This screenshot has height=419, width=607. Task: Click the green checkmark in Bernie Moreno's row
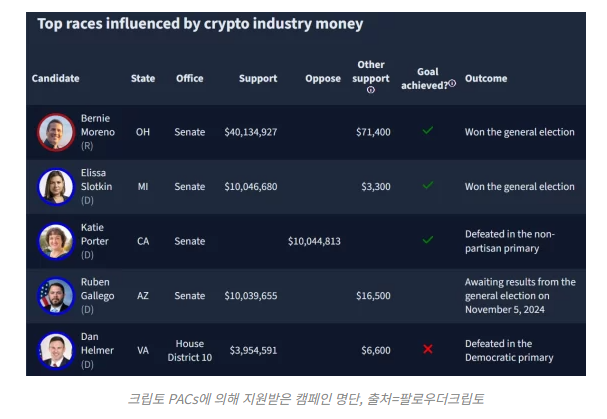[x=428, y=131]
